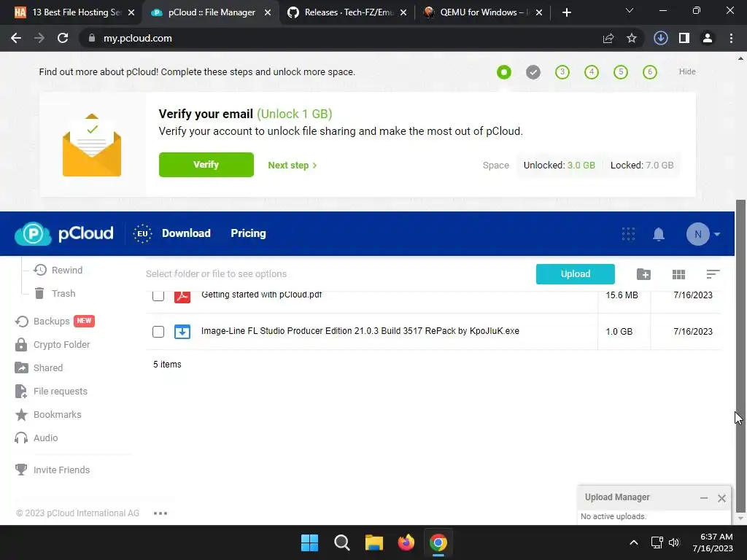This screenshot has width=747, height=560.
Task: Bookmark this page with star icon
Action: tap(632, 38)
